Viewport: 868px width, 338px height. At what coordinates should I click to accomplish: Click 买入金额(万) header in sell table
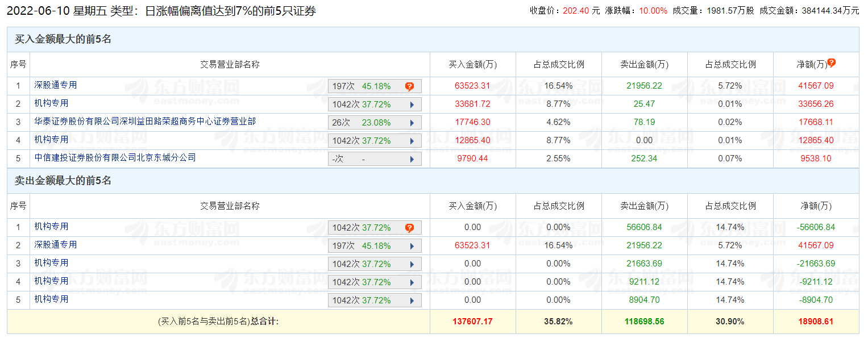tap(473, 206)
